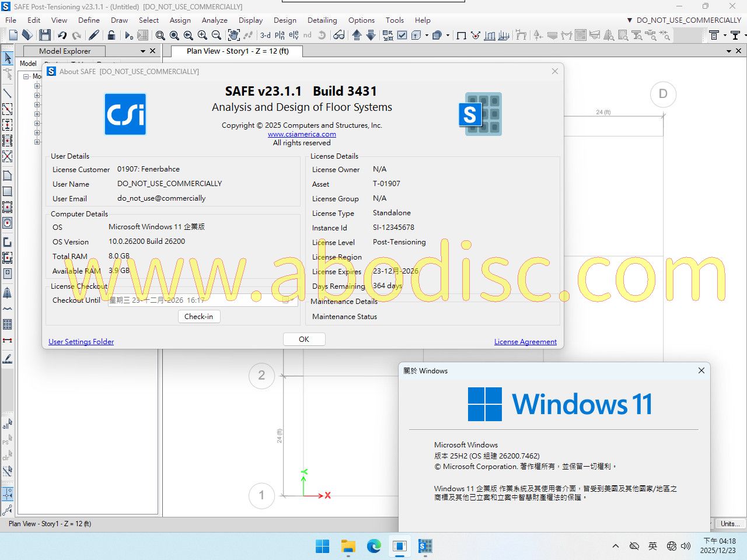Image resolution: width=747 pixels, height=560 pixels.
Task: Collapse the root node in Model tree
Action: 26,76
